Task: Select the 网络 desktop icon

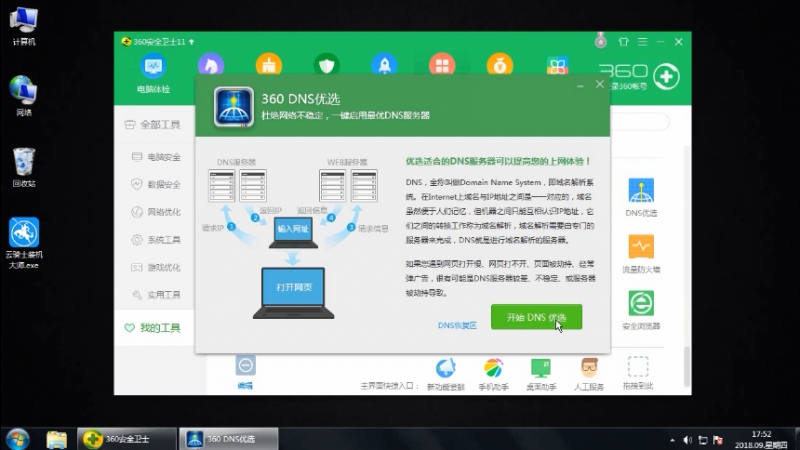Action: coord(23,96)
